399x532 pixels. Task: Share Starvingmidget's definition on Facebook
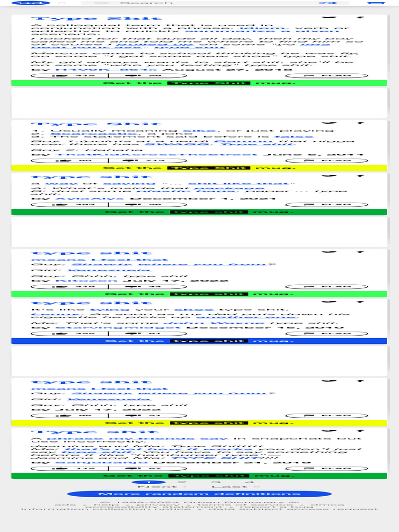360,301
